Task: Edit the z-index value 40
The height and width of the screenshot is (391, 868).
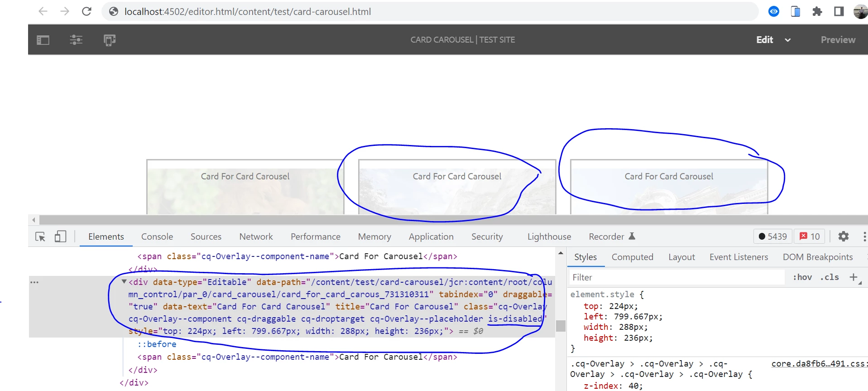Action: [633, 386]
